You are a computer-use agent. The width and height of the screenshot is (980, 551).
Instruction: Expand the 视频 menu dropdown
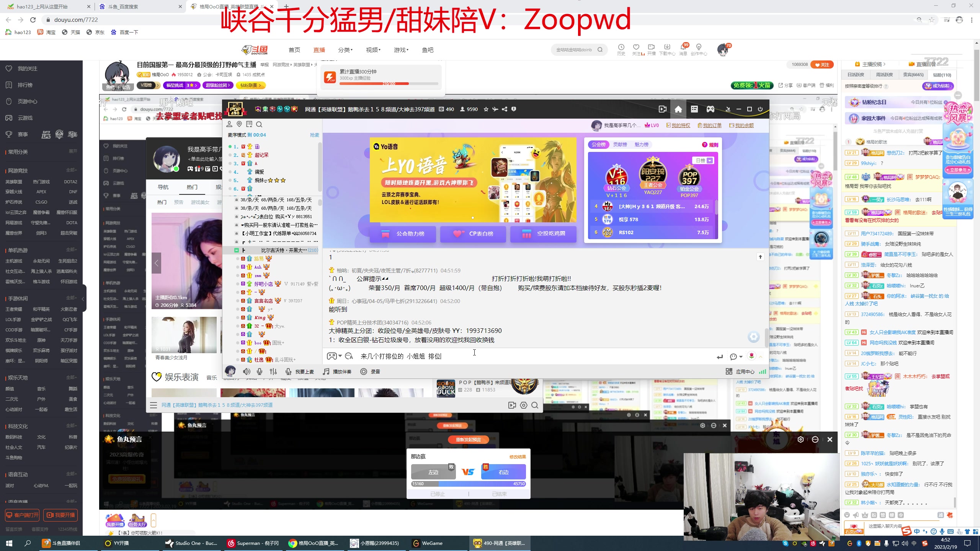(373, 50)
